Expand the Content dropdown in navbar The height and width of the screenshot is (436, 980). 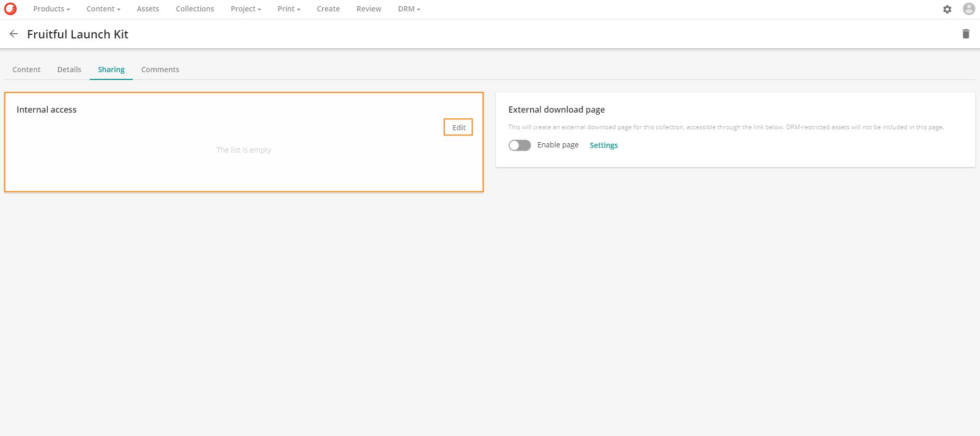[103, 9]
